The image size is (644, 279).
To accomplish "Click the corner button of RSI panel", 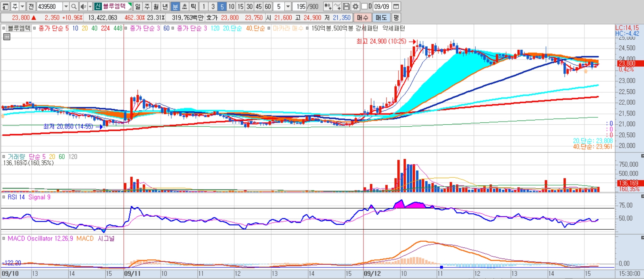I will (x=642, y=196).
